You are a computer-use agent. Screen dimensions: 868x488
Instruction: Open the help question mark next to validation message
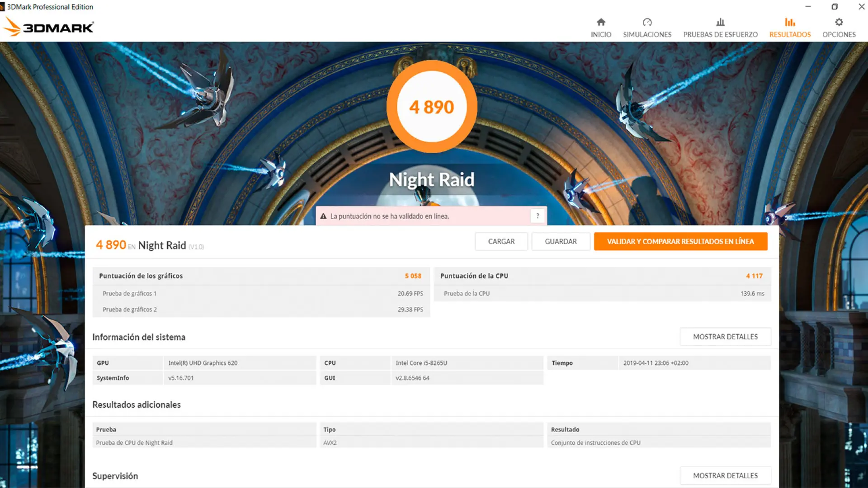coord(538,216)
